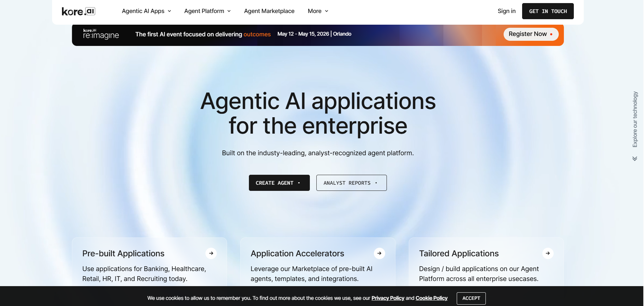
Task: Click the Pre-built Applications card heading
Action: (x=123, y=254)
